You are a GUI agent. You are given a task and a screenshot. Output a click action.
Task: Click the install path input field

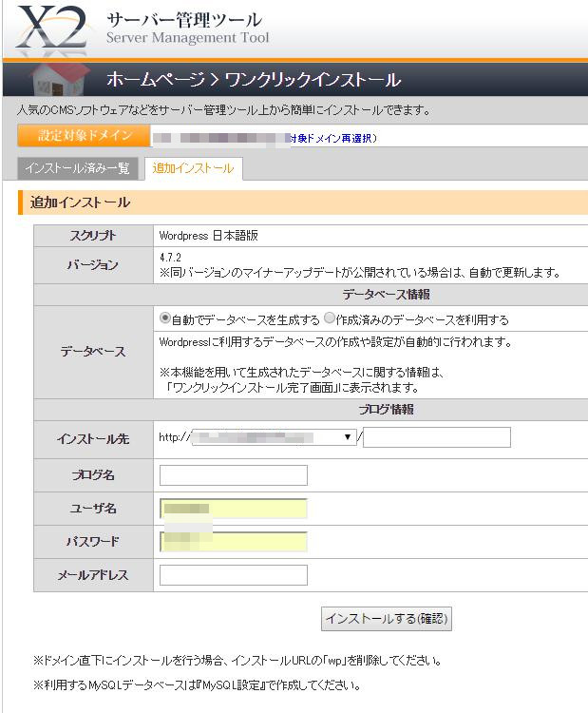pos(437,437)
